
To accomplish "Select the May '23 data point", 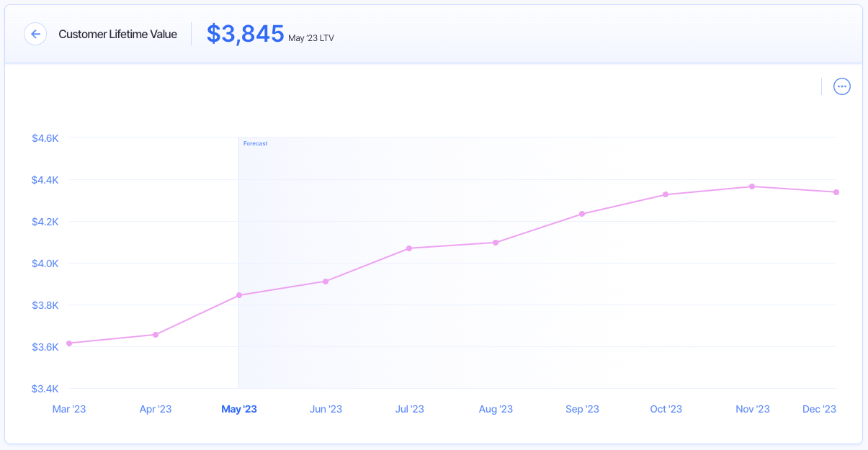I will coord(239,294).
